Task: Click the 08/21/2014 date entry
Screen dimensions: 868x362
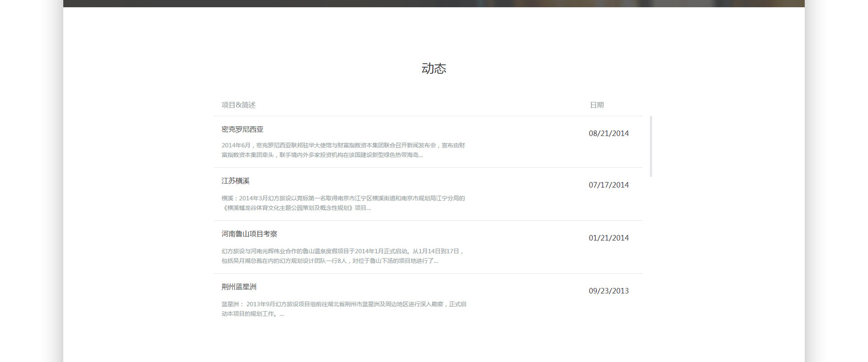Action: pyautogui.click(x=609, y=133)
